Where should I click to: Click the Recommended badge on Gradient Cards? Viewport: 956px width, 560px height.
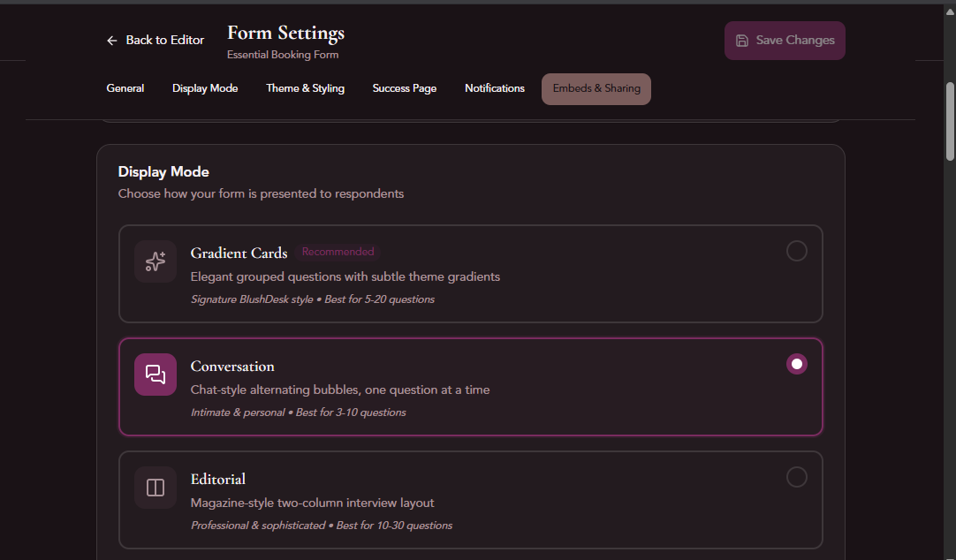tap(338, 252)
